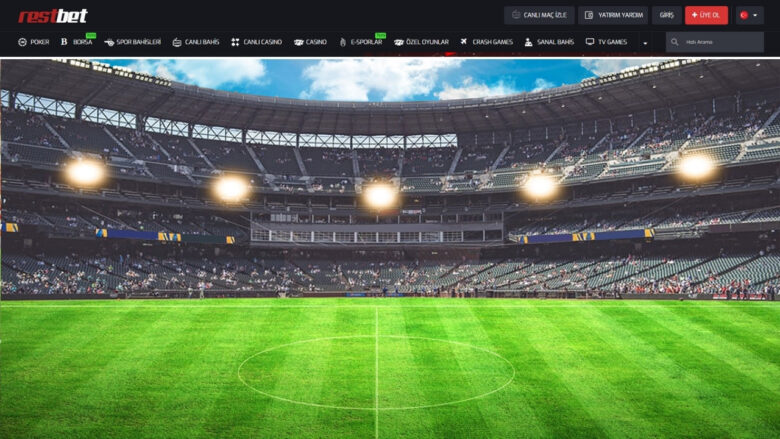Expand the extra menu items arrow
Image resolution: width=780 pixels, height=439 pixels.
click(645, 43)
